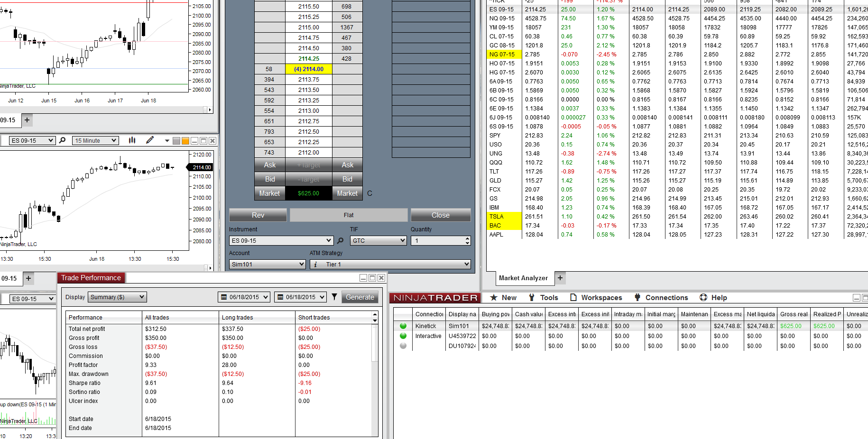
Task: Select the NG 07-15 row in Market Analyzer
Action: [677, 55]
